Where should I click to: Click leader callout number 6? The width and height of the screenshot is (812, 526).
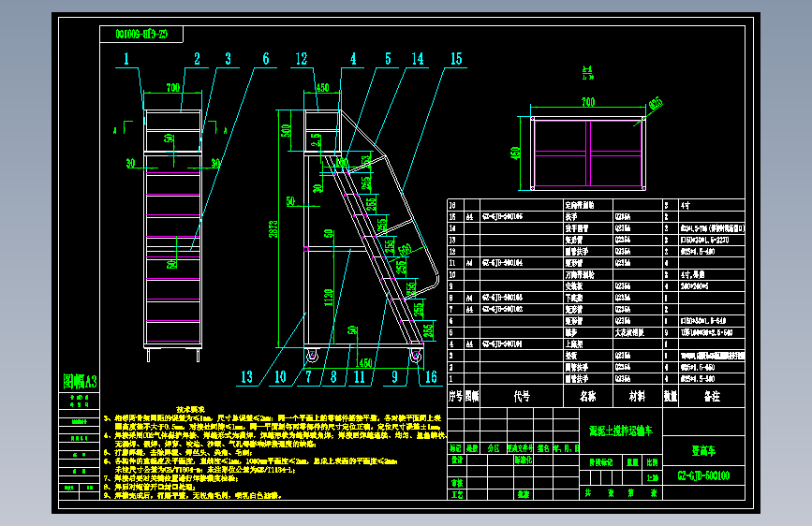tap(266, 59)
